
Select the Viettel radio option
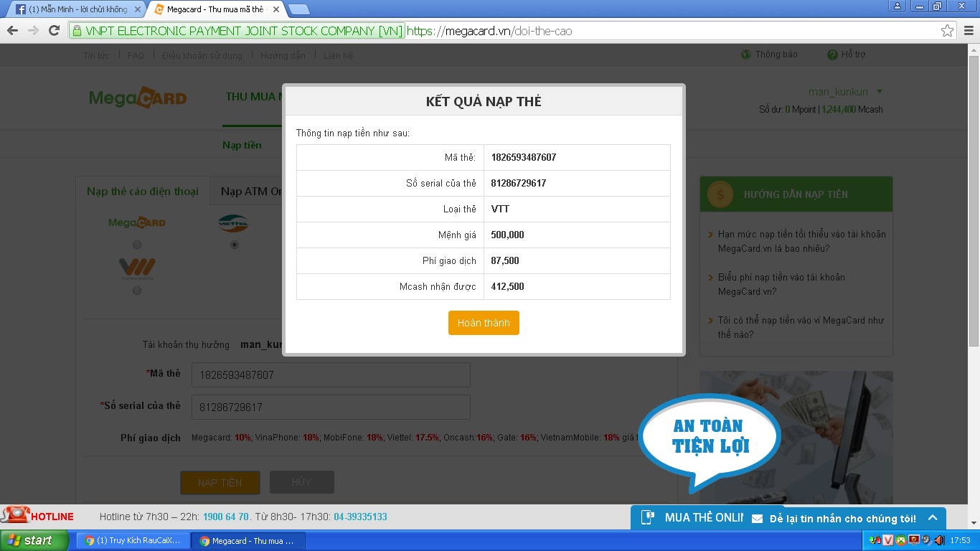pos(233,245)
